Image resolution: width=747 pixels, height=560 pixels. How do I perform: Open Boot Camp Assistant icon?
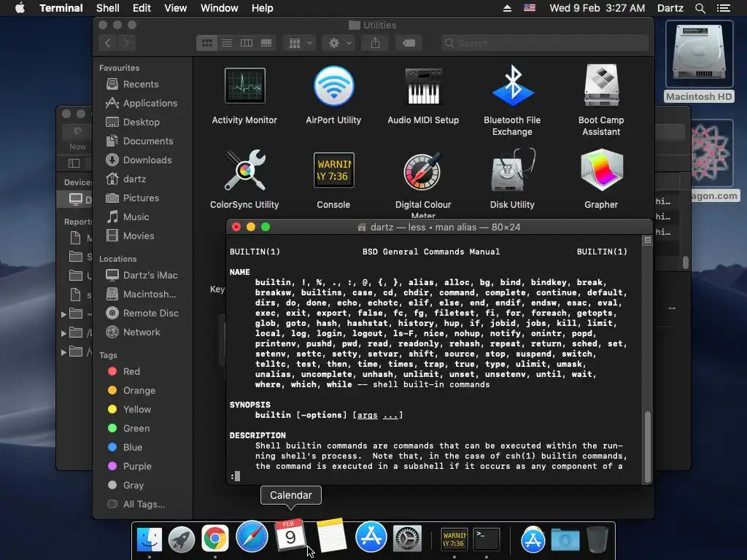coord(601,86)
